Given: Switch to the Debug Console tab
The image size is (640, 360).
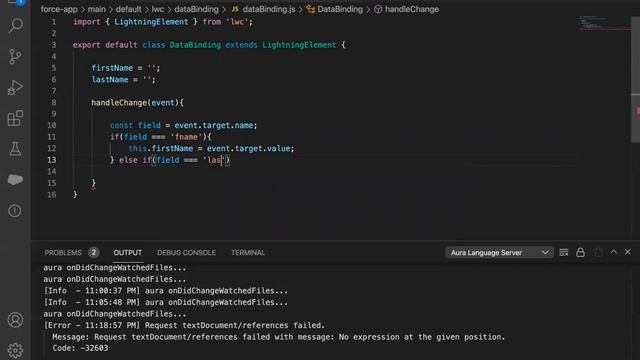Looking at the screenshot, I should [186, 253].
